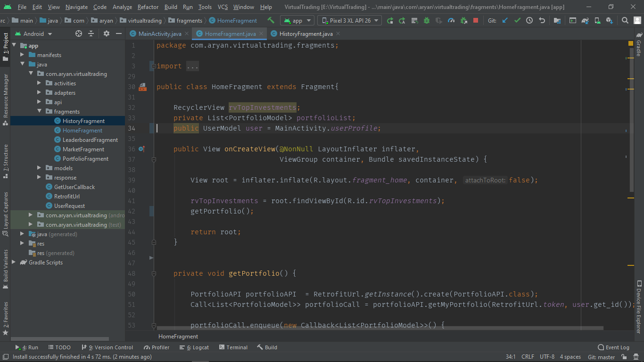Update project with the blue Git arrow

click(504, 20)
